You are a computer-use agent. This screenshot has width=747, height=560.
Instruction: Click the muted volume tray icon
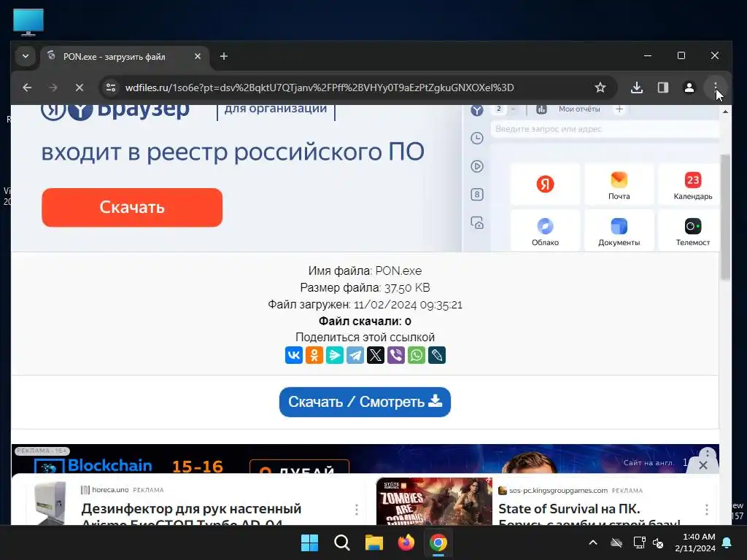pos(658,542)
